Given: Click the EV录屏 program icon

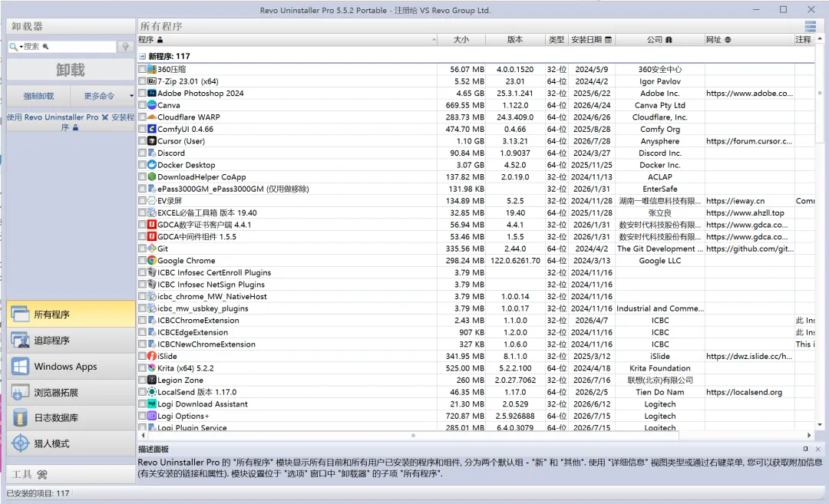Looking at the screenshot, I should click(152, 201).
